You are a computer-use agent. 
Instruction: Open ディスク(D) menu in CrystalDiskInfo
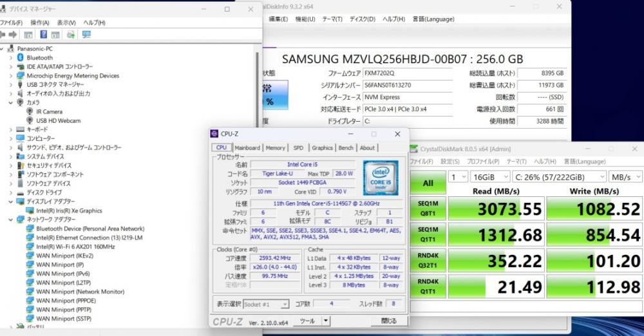pyautogui.click(x=362, y=19)
